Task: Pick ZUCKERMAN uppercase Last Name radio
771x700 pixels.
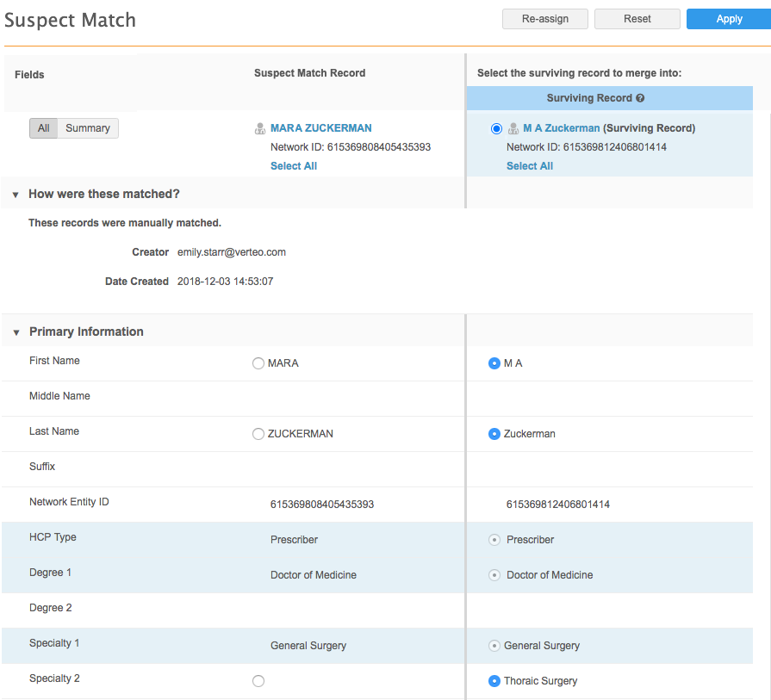Action: point(258,434)
